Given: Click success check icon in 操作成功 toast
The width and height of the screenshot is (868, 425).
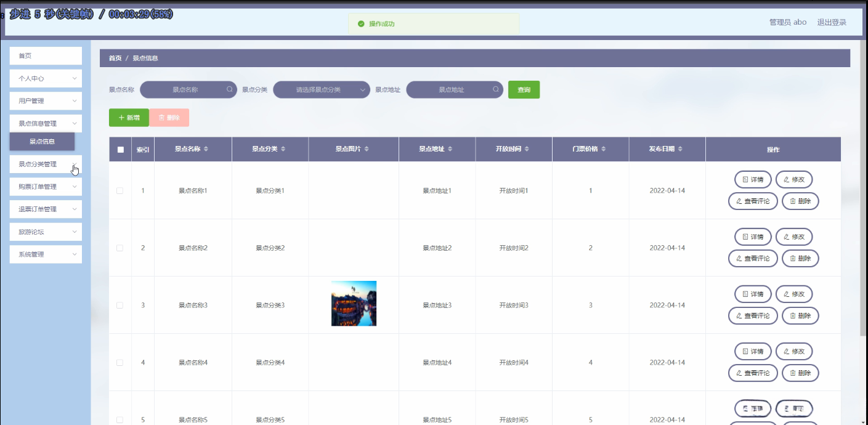Looking at the screenshot, I should pyautogui.click(x=361, y=24).
